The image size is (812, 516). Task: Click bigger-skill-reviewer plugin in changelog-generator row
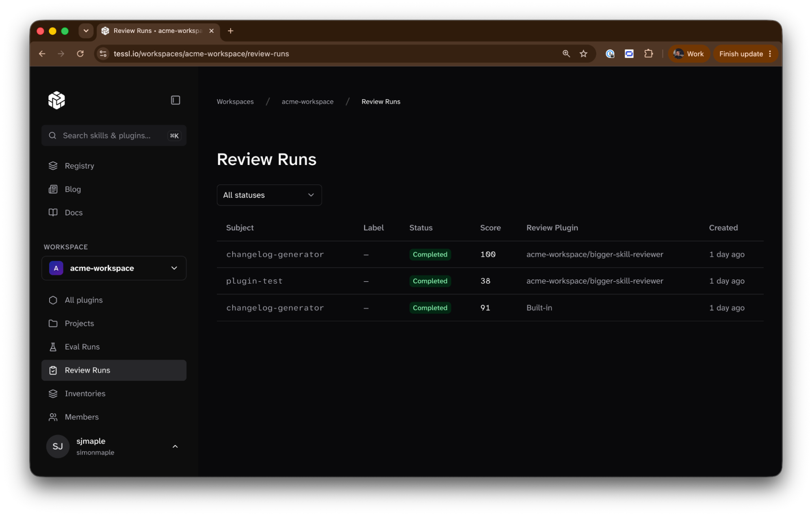tap(595, 254)
